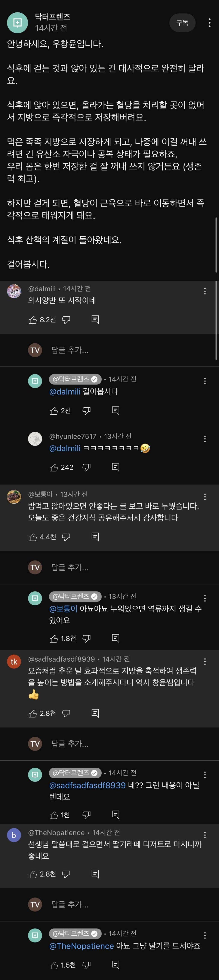Dislike the comment by @dalmili
The height and width of the screenshot is (980, 219).
pos(66,320)
